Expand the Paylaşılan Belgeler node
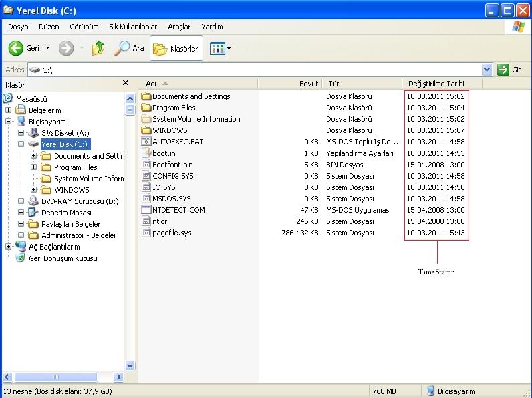This screenshot has width=532, height=398. click(x=21, y=224)
